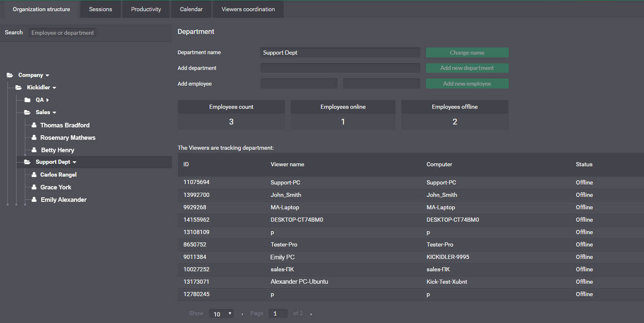Select Emily Alexander in the tree
This screenshot has height=323, width=644.
pyautogui.click(x=64, y=199)
